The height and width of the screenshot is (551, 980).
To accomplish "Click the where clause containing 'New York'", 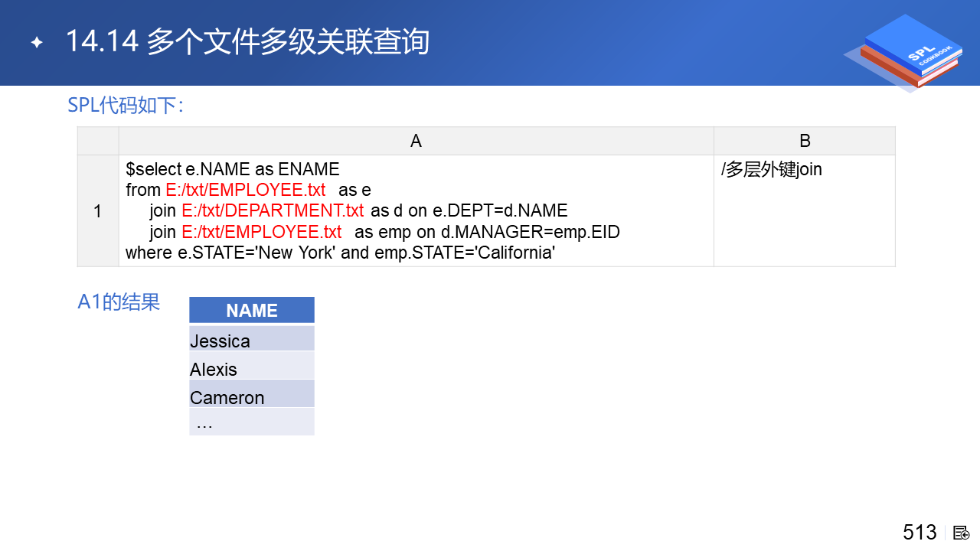I will tap(340, 253).
